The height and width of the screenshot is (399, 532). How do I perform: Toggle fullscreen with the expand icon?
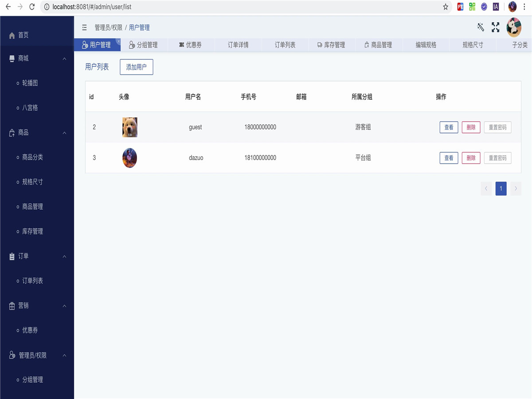(x=496, y=27)
